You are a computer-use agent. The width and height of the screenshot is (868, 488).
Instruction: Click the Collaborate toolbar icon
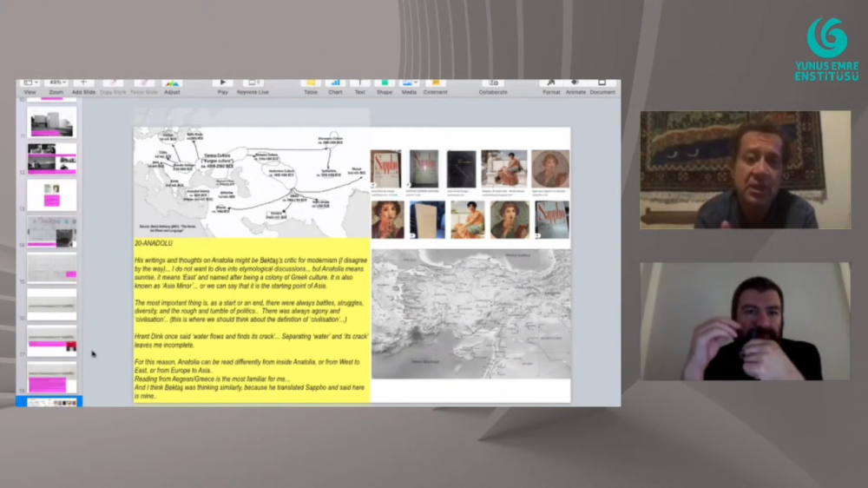492,83
